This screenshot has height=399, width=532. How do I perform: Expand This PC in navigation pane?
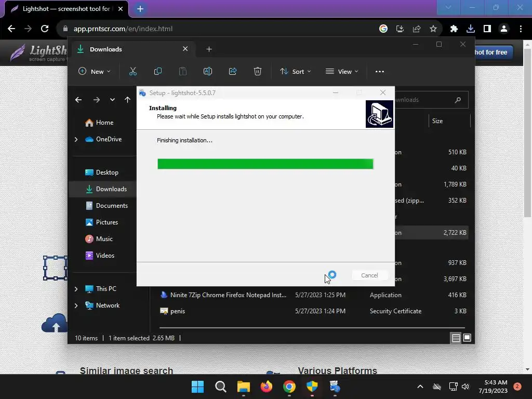point(76,289)
